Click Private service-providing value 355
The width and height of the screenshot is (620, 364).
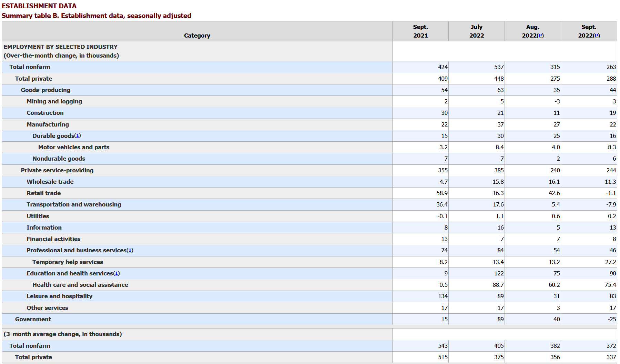(443, 170)
